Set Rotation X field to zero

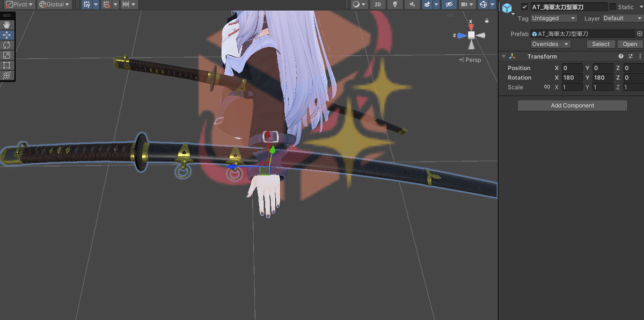click(x=572, y=77)
